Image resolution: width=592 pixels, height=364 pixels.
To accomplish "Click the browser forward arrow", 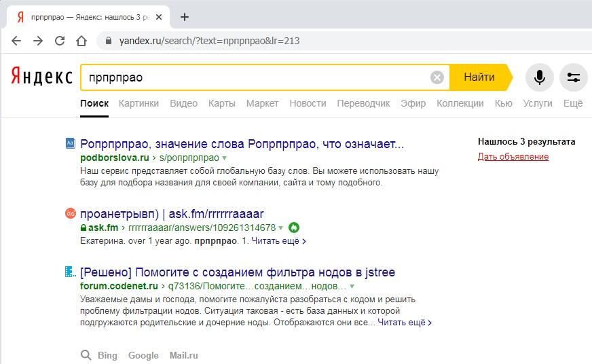I will 38,41.
